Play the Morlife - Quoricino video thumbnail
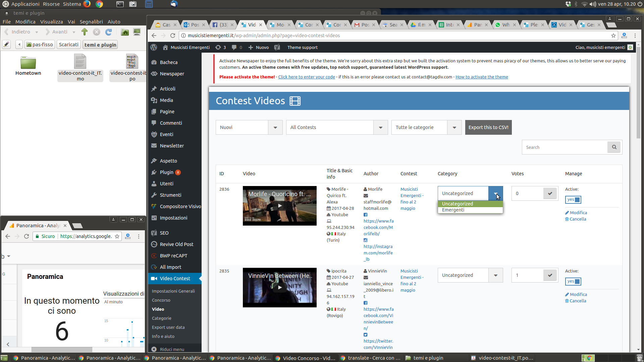644x362 pixels. point(280,206)
